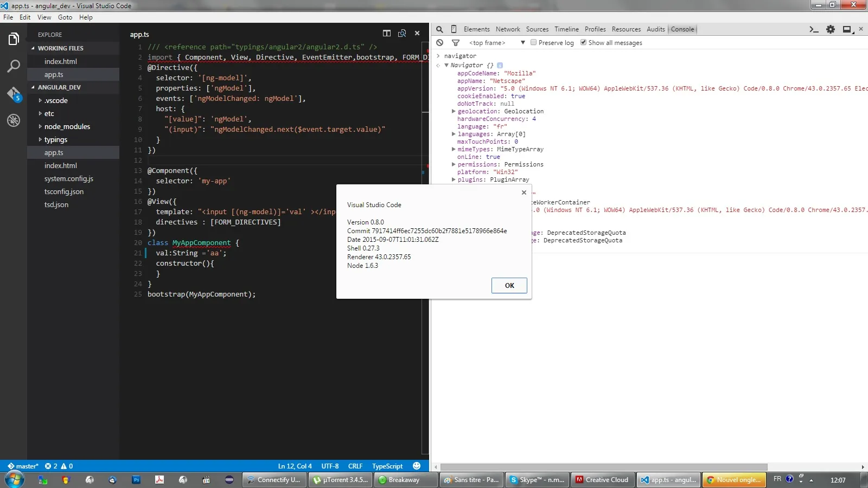Open the Debug view in the activity bar

(14, 120)
